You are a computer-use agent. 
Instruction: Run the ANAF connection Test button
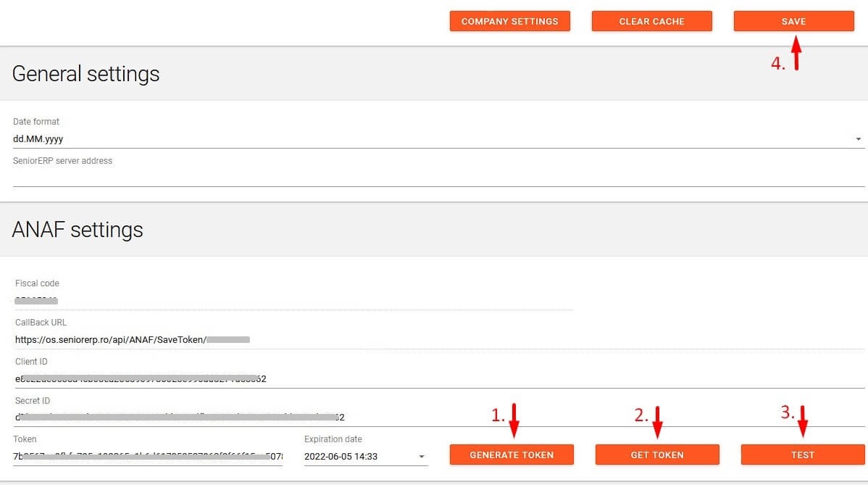pos(803,455)
